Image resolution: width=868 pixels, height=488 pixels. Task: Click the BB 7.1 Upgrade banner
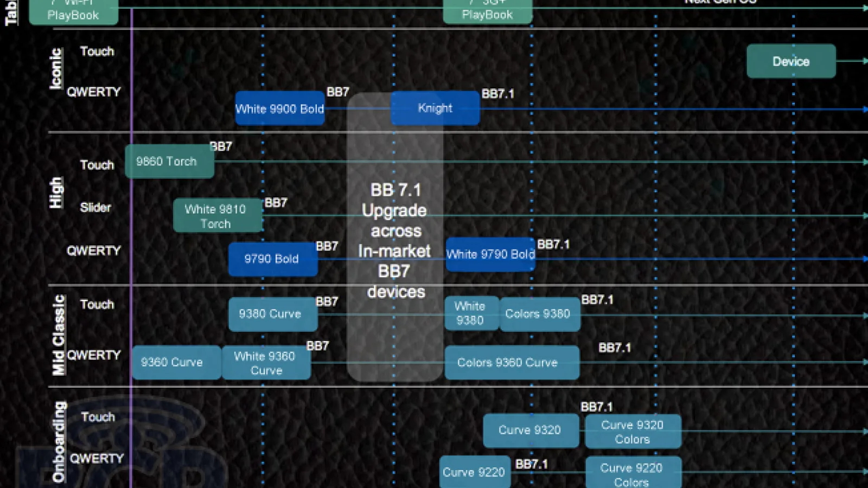[x=395, y=237]
